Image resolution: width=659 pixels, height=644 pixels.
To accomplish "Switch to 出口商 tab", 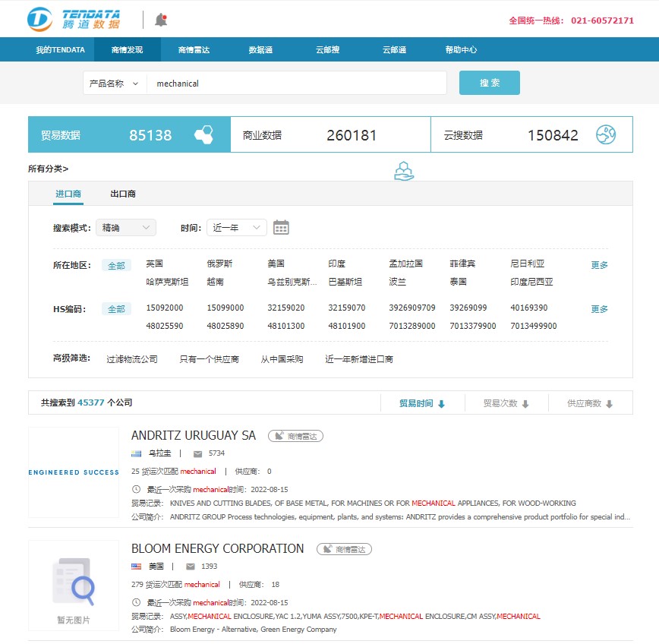I will [123, 194].
